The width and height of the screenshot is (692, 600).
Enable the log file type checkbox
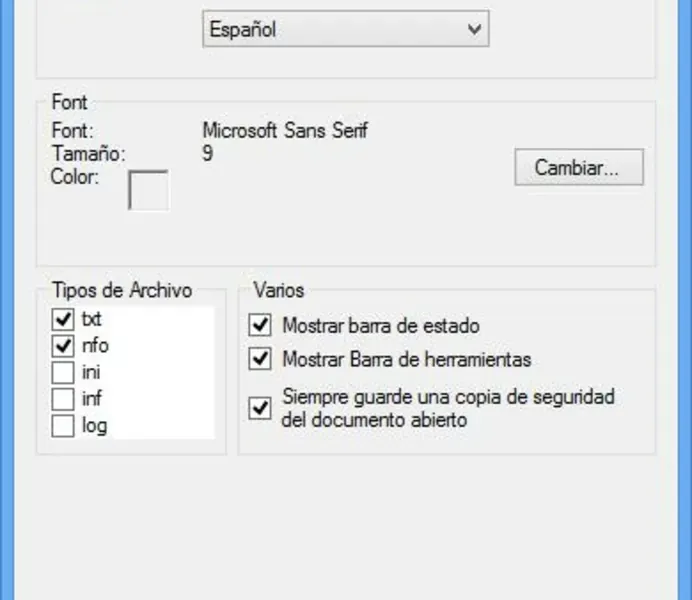63,426
